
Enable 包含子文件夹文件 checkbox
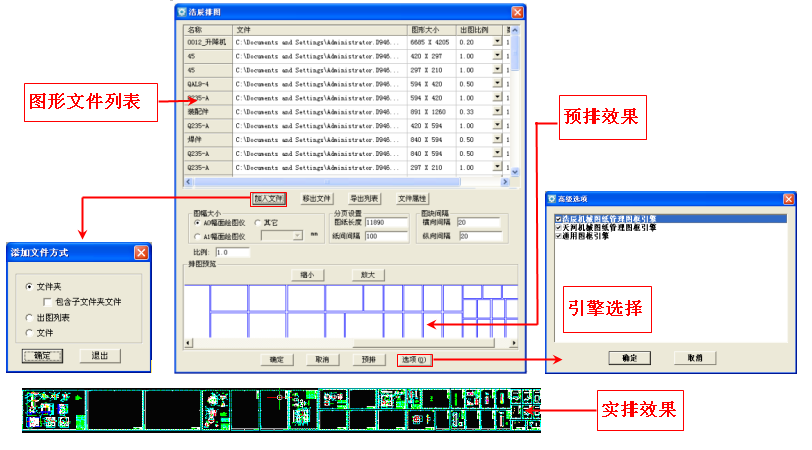tap(47, 301)
